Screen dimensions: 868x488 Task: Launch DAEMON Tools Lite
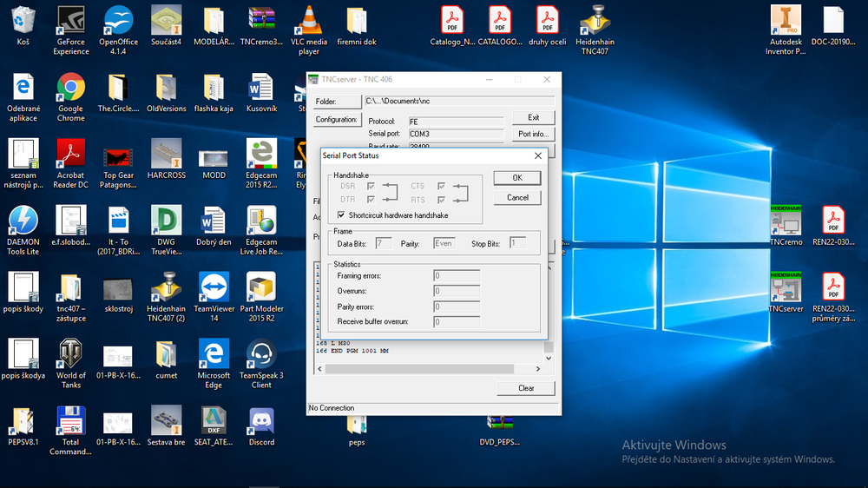(23, 221)
